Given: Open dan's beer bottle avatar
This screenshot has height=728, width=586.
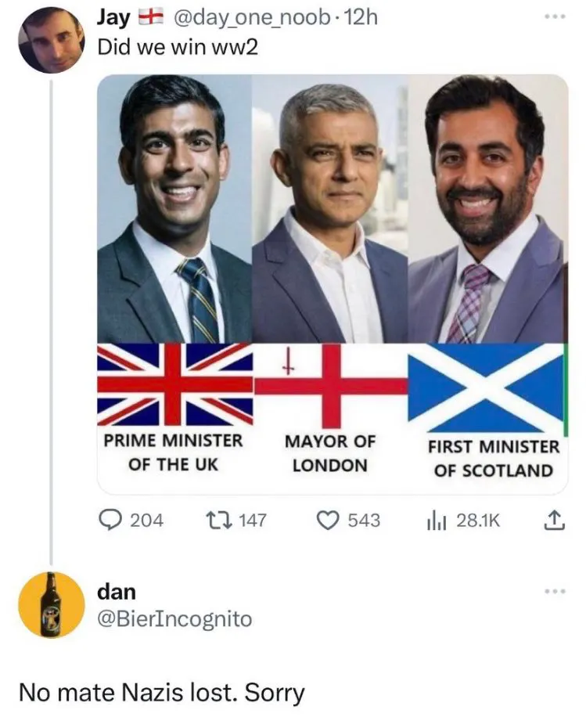Looking at the screenshot, I should coord(51,605).
